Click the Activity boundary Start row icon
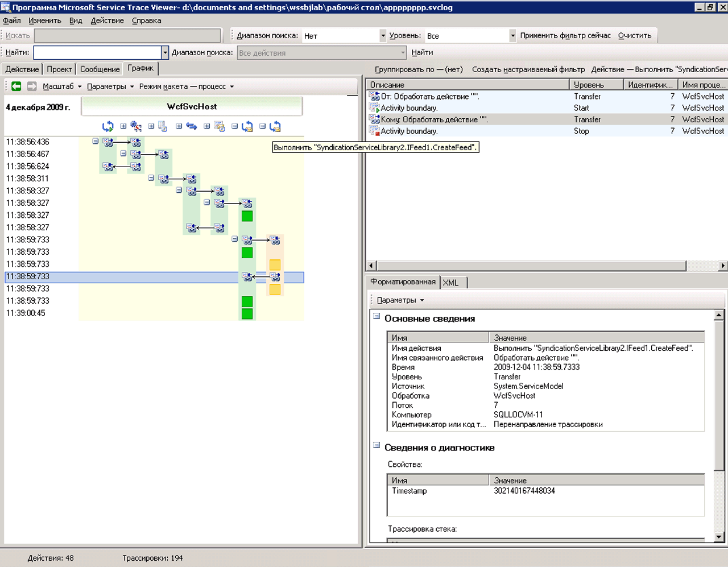Screen dimensions: 728x567 (x=374, y=107)
